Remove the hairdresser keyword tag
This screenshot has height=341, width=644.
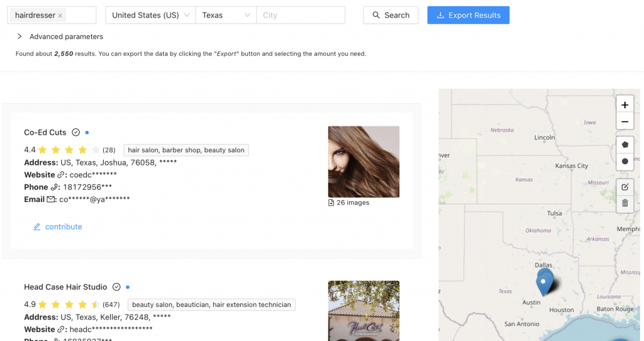(x=60, y=15)
